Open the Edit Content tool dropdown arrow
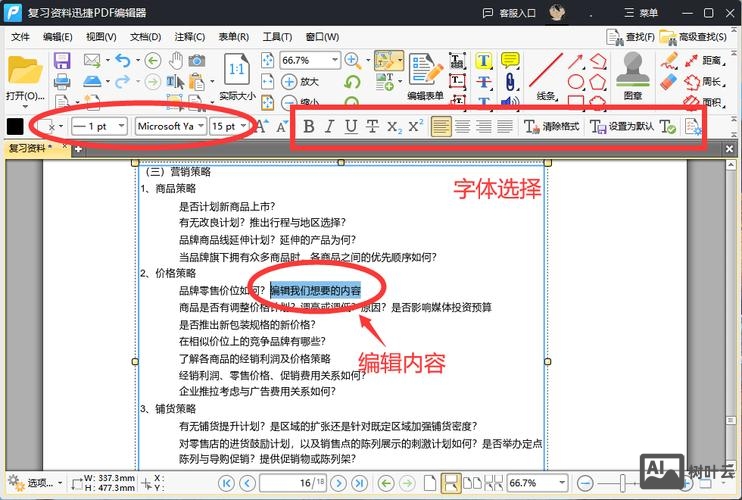 [400, 61]
